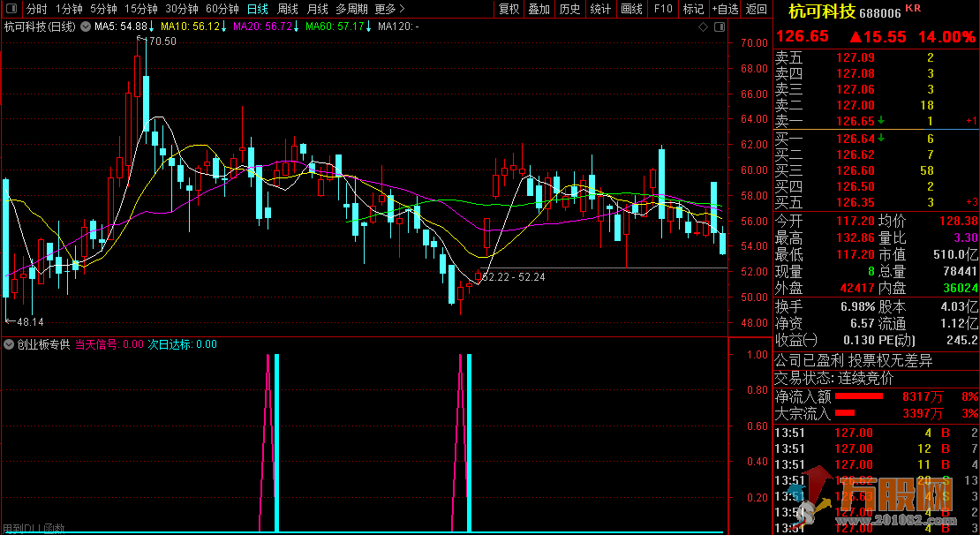Click the MA120 indicator label

[398, 26]
